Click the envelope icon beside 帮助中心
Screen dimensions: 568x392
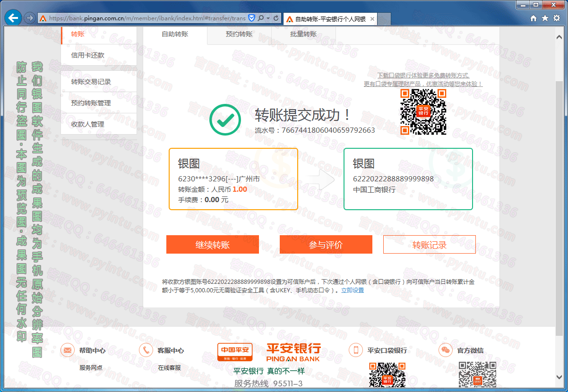[x=68, y=350]
